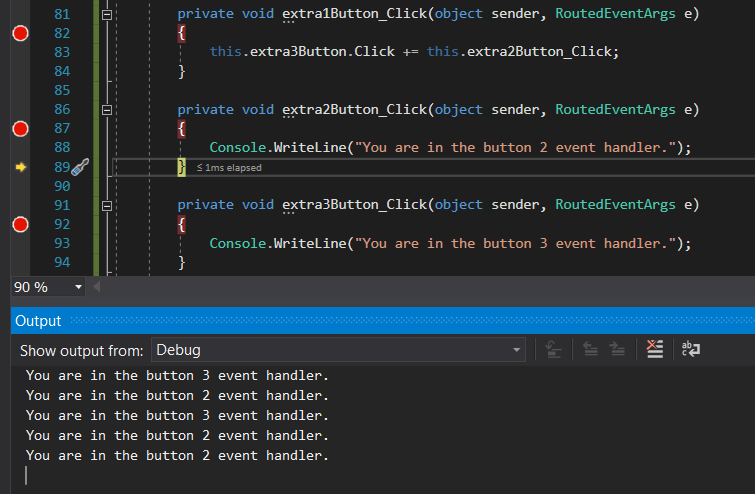Click the button 2 string literal on line 88
The image size is (755, 494).
click(515, 147)
